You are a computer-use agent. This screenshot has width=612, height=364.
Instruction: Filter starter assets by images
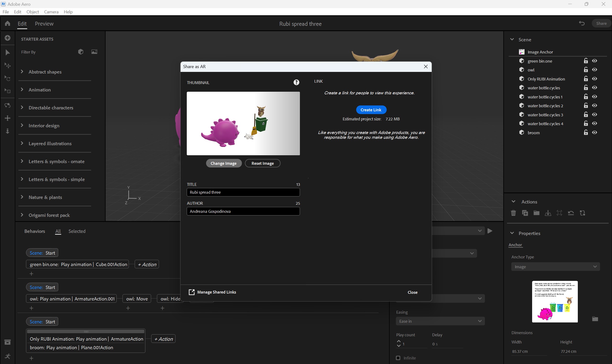pos(94,52)
